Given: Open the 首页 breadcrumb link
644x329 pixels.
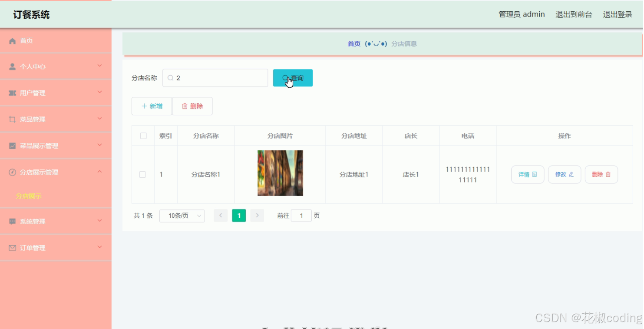Looking at the screenshot, I should pyautogui.click(x=353, y=43).
